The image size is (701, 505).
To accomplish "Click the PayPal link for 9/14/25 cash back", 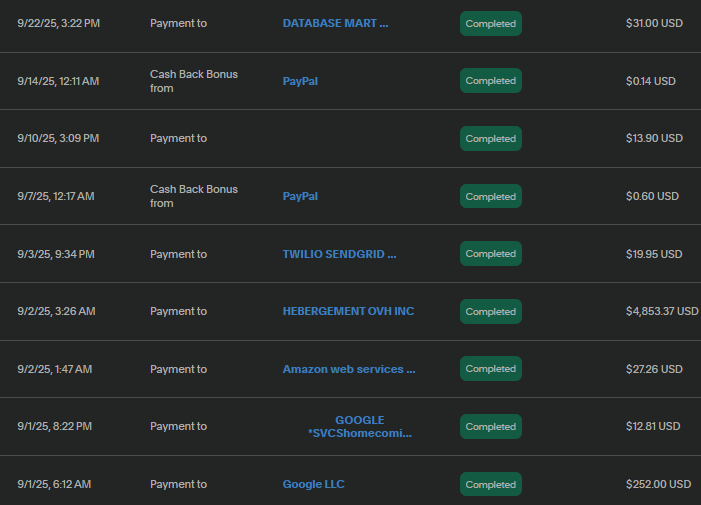I will pyautogui.click(x=300, y=81).
